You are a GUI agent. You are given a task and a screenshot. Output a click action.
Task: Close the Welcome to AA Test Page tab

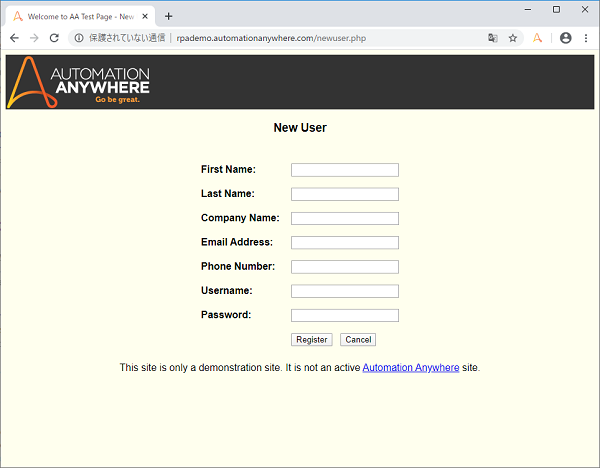(x=145, y=16)
